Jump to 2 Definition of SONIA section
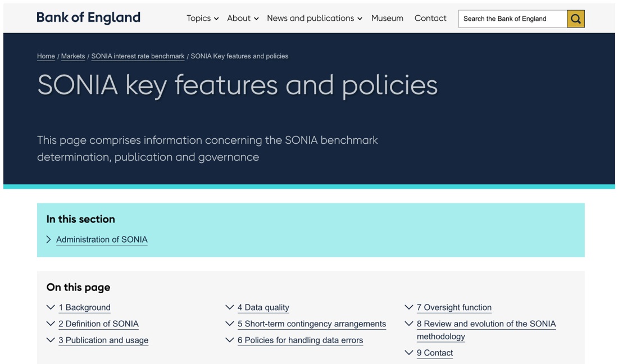The height and width of the screenshot is (364, 618). pos(98,324)
